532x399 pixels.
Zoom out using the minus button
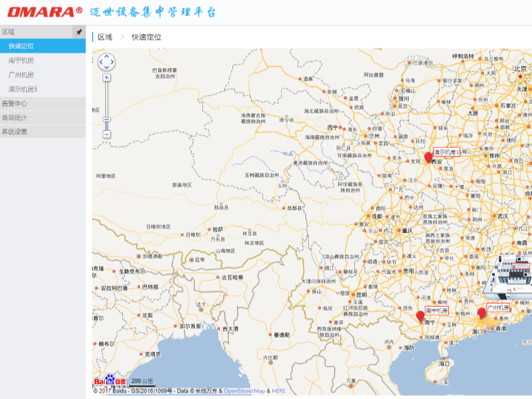pyautogui.click(x=107, y=134)
